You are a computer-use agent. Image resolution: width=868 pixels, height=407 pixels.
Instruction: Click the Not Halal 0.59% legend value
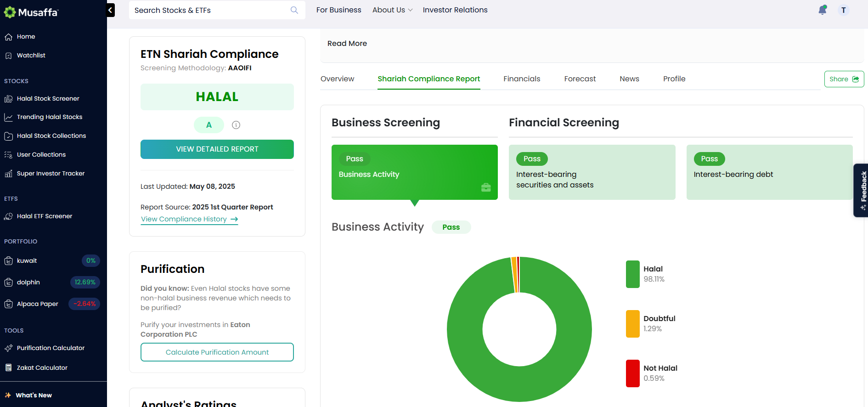(654, 379)
